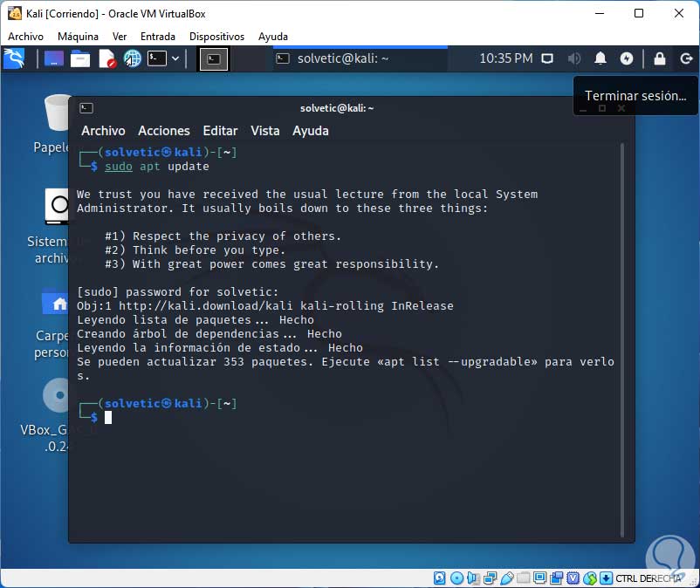Click the show desktop panel icon
The width and height of the screenshot is (700, 588).
53,59
